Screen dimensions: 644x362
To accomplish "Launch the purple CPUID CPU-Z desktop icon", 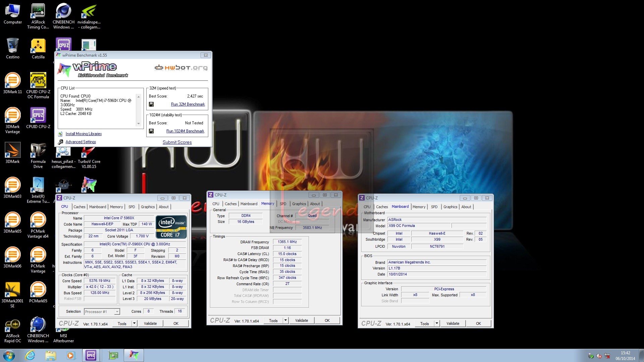I will [x=38, y=118].
